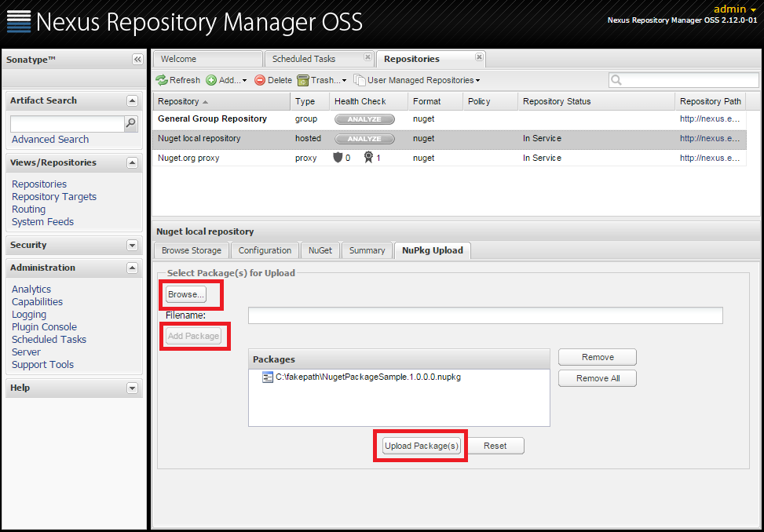Click the Filename input field

[485, 315]
